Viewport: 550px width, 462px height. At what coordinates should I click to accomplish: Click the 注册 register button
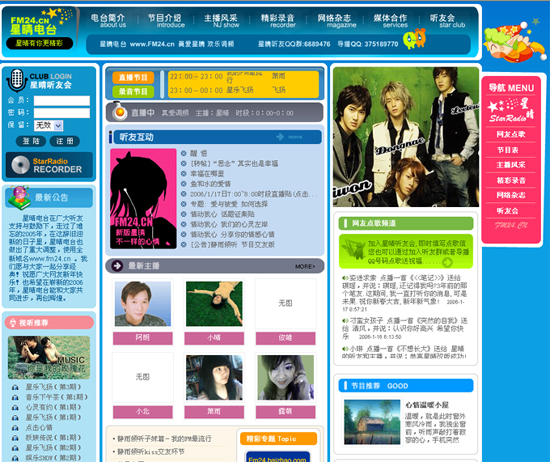tap(65, 141)
